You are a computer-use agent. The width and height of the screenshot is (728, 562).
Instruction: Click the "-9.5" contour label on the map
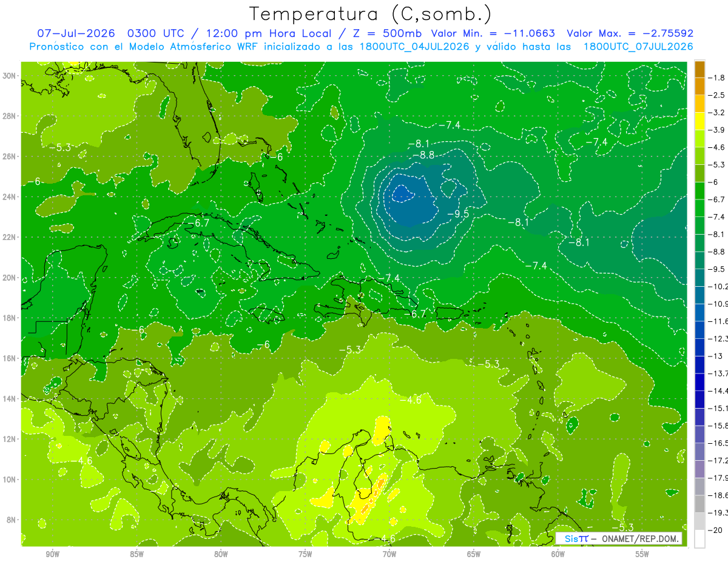click(458, 214)
